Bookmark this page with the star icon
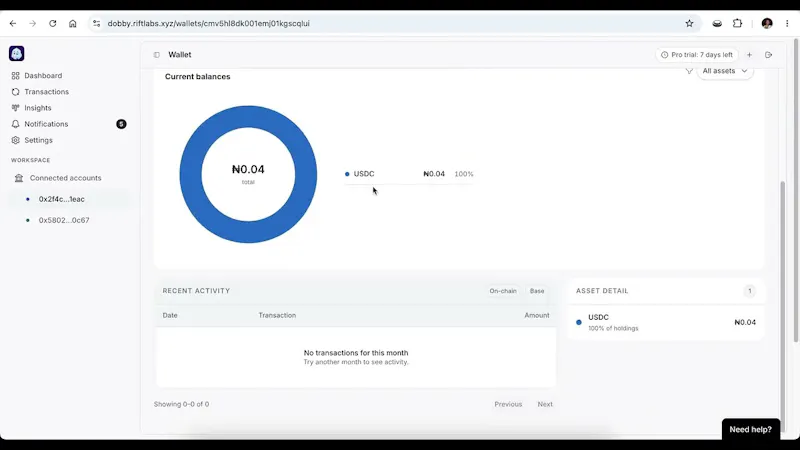Screen dimensions: 800x450 point(689,23)
